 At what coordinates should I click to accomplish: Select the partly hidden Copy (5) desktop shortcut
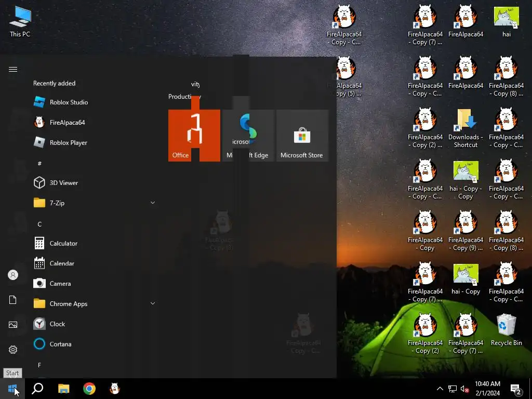pos(348,76)
